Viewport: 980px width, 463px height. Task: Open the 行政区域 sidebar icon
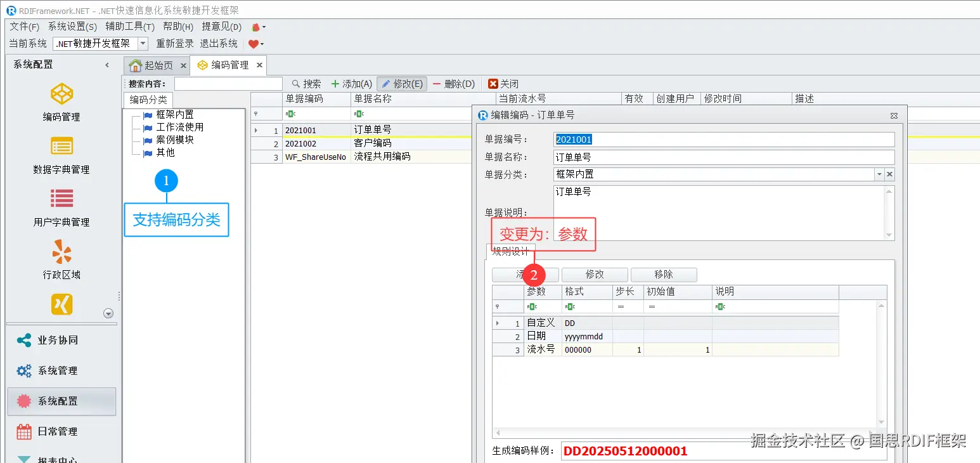(x=61, y=252)
